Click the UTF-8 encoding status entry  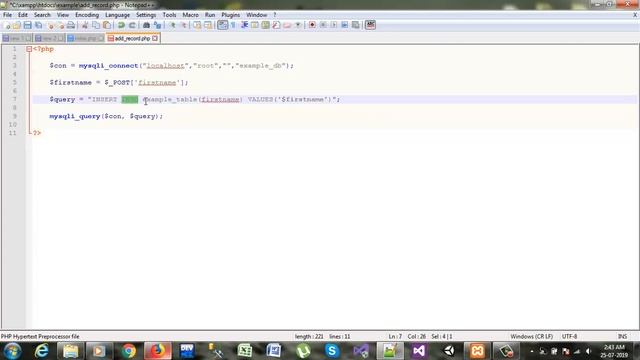[569, 336]
